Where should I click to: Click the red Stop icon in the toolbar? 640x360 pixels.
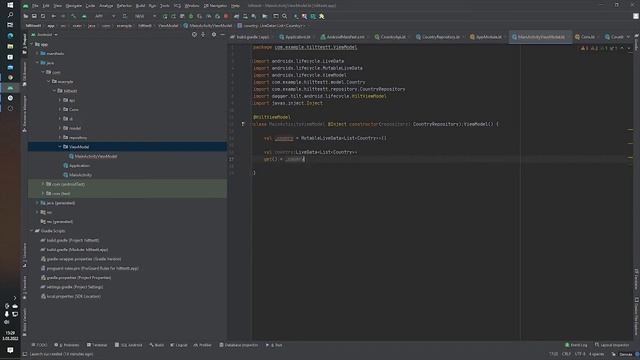[x=226, y=16]
